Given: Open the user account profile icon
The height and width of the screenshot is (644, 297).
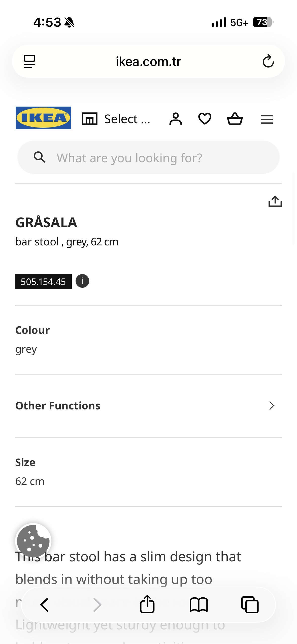Looking at the screenshot, I should click(x=176, y=119).
